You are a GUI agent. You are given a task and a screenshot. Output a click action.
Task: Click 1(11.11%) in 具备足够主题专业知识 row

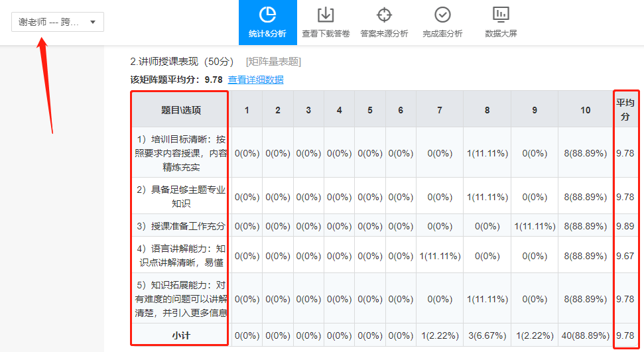tap(487, 197)
